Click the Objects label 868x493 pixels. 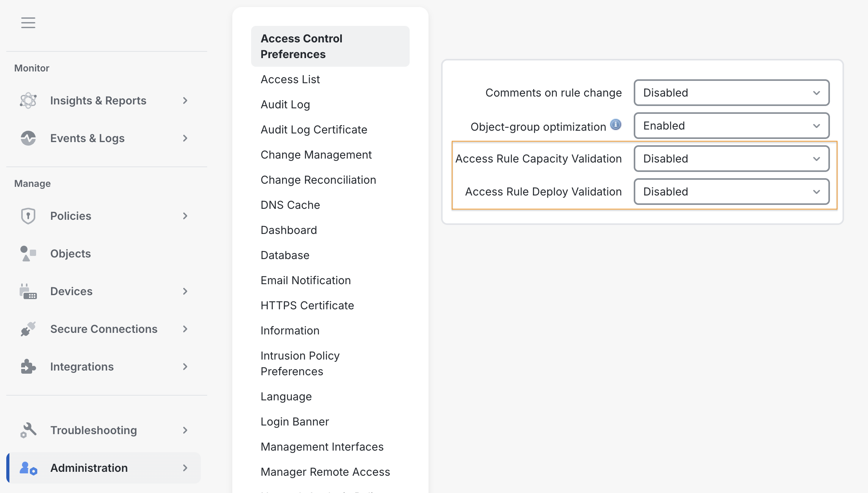click(x=71, y=254)
